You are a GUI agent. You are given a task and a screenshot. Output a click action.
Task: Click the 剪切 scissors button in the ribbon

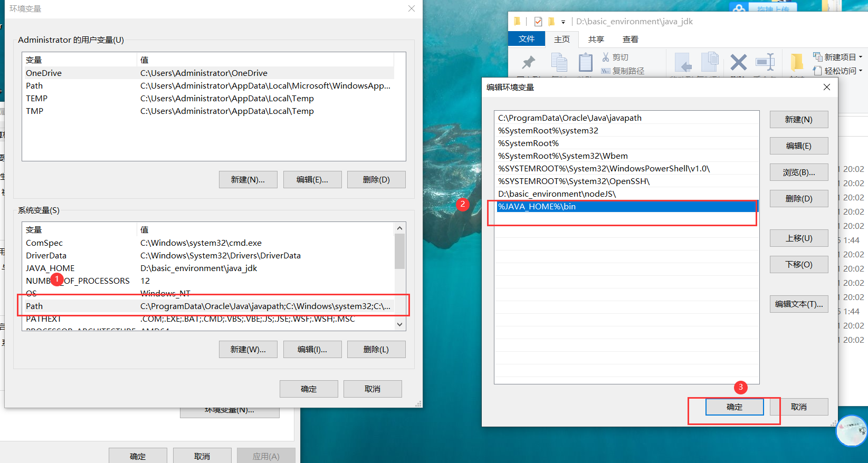[x=615, y=57]
